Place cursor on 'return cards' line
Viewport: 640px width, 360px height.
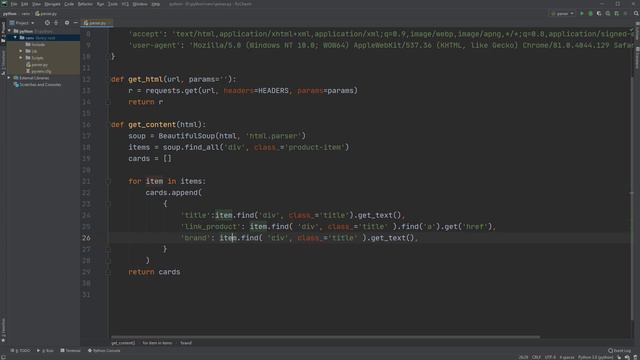click(x=154, y=272)
